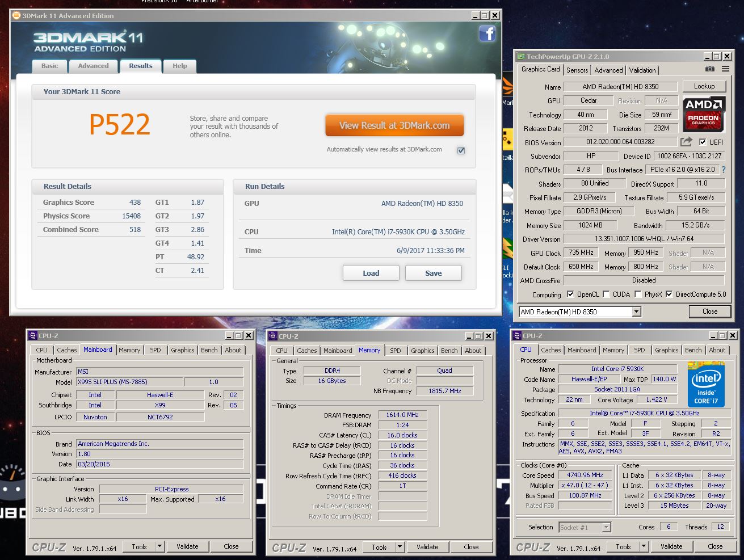The image size is (744, 560).
Task: Click the 3DMark 11 title bar icon
Action: 16,16
